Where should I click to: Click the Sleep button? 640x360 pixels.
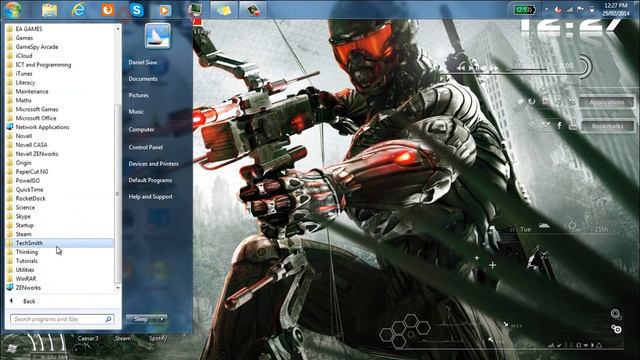click(x=142, y=319)
